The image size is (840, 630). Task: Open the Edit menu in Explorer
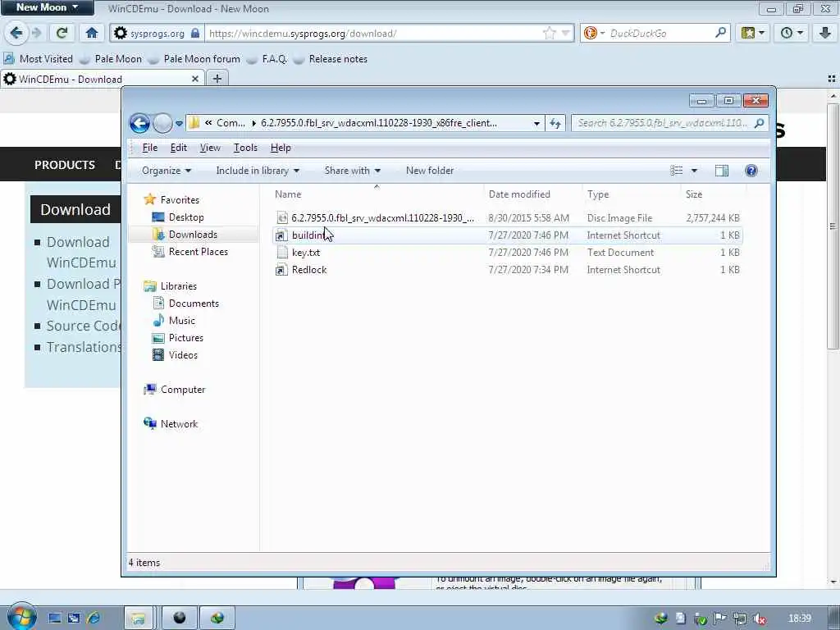(x=178, y=148)
